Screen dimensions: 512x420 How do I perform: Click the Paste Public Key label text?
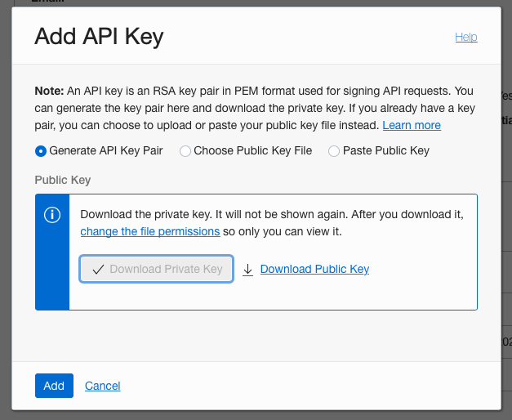click(x=386, y=150)
